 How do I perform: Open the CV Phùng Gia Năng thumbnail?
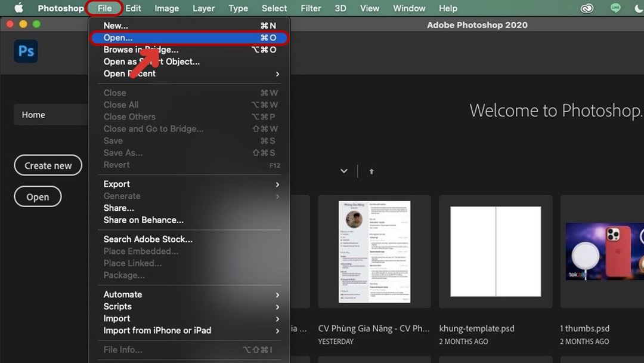(374, 251)
